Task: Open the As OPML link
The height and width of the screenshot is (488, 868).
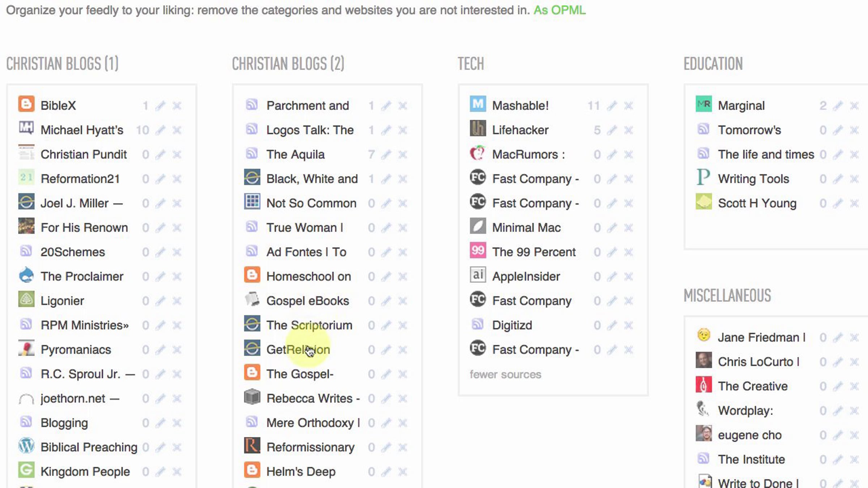Action: [559, 10]
